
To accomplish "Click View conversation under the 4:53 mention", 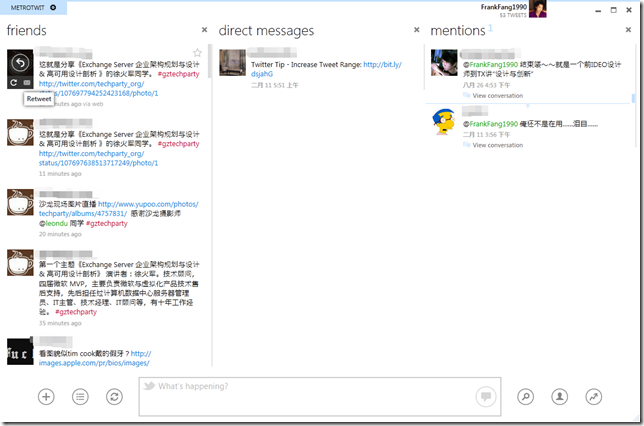I will (497, 96).
